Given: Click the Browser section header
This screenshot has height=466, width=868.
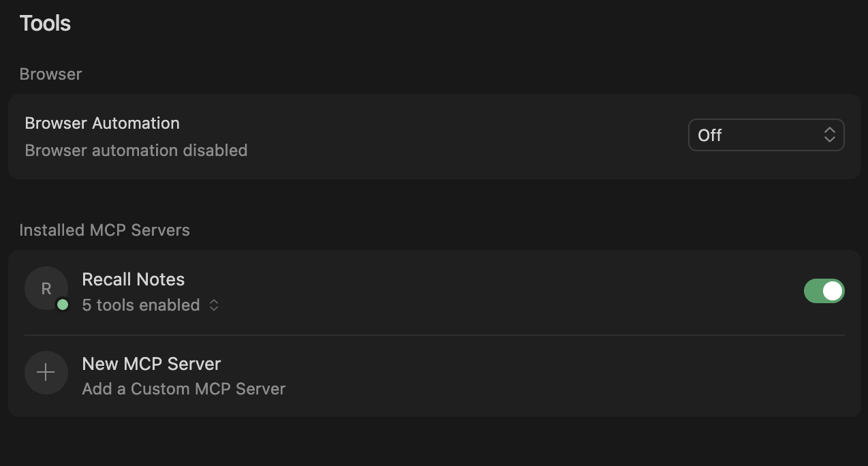Looking at the screenshot, I should click(50, 74).
